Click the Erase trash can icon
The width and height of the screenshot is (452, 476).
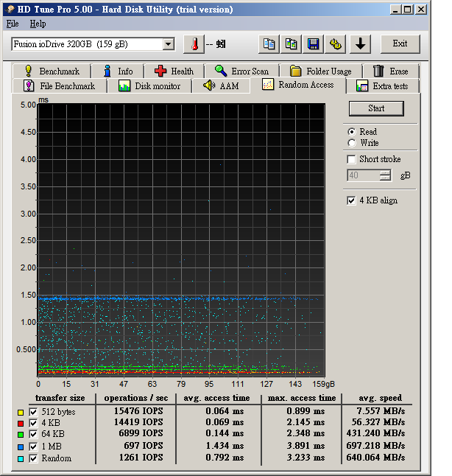378,71
